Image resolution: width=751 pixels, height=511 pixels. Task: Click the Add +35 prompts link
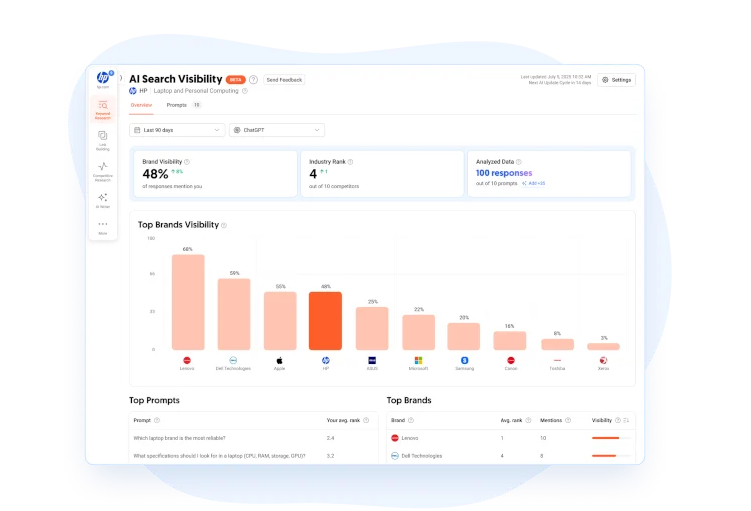point(534,183)
